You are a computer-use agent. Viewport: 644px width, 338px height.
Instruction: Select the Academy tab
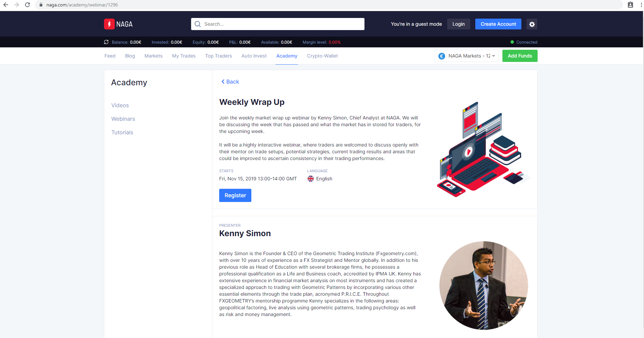(287, 56)
